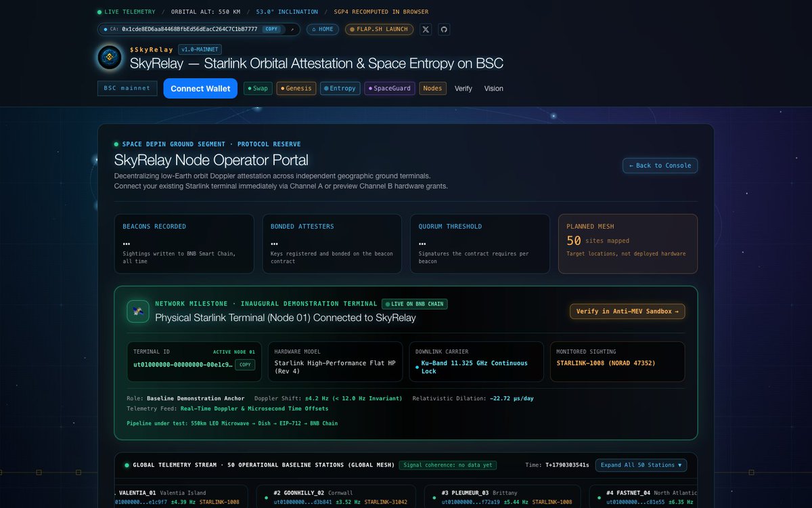Click the Beacons Recorded stat card

click(184, 244)
